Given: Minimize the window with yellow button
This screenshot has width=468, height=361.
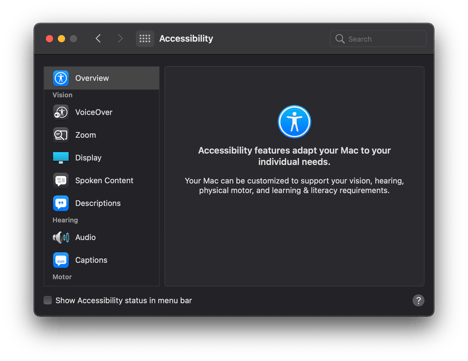Looking at the screenshot, I should coord(61,39).
